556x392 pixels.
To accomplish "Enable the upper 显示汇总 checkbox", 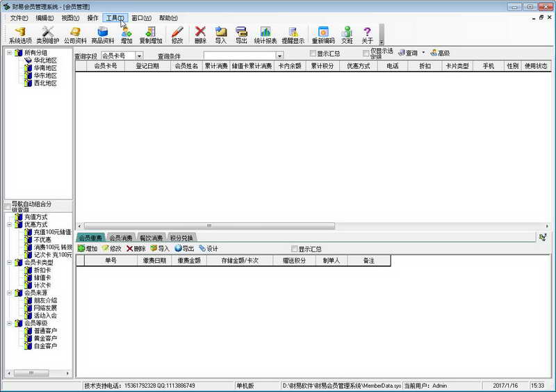I will click(313, 54).
